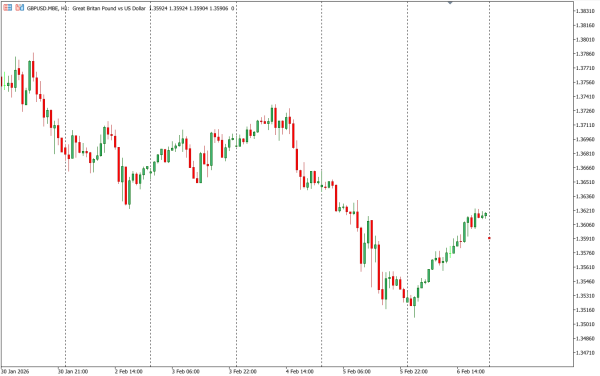This screenshot has width=600, height=376.
Task: Click the 1.37560 price scale label
Action: [585, 82]
